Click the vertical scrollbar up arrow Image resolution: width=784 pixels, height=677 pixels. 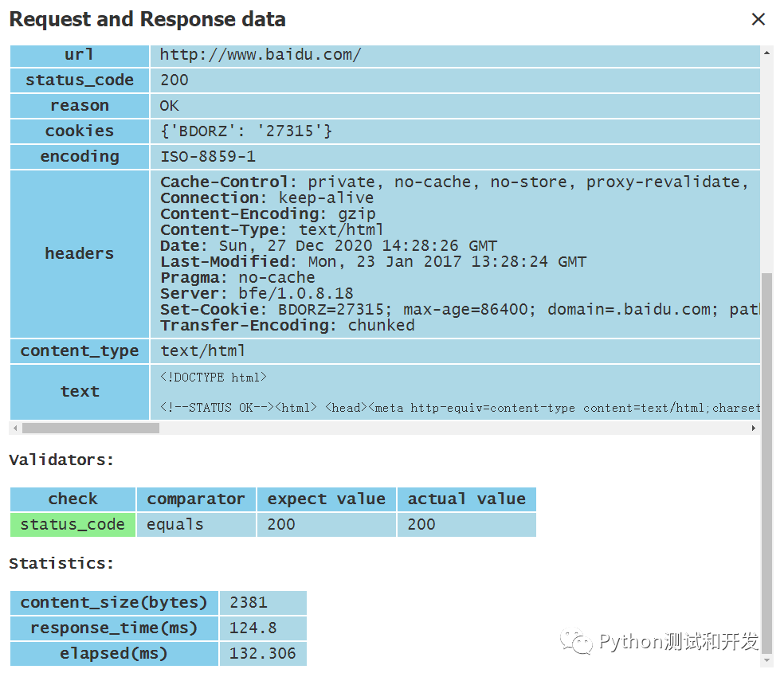pos(767,53)
